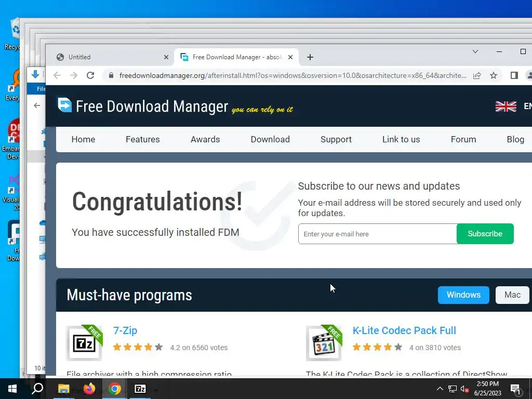Click the network tray icon
532x399 pixels.
point(453,389)
